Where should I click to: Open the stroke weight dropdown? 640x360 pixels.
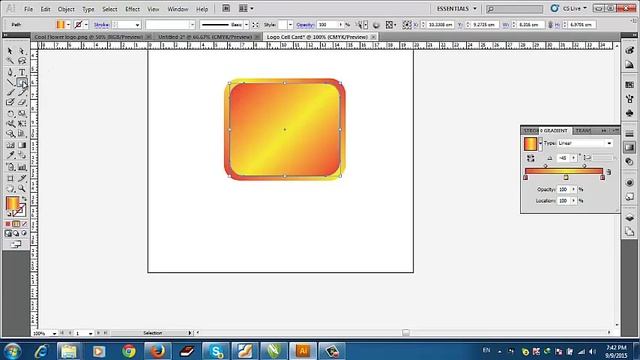point(137,25)
